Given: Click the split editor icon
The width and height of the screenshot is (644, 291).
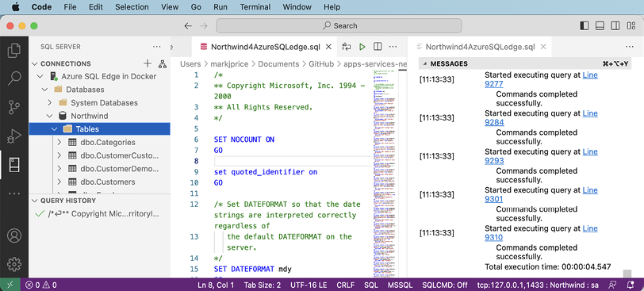Looking at the screenshot, I should click(378, 47).
